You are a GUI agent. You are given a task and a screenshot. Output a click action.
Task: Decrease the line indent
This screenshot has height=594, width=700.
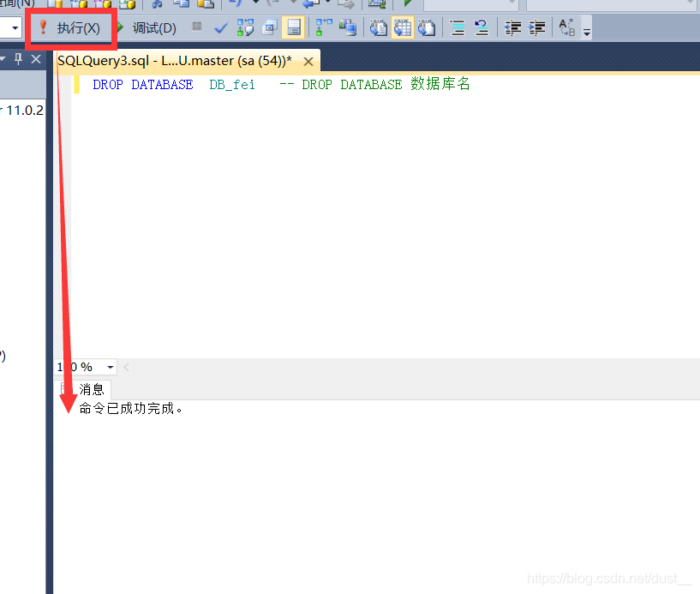(x=512, y=27)
